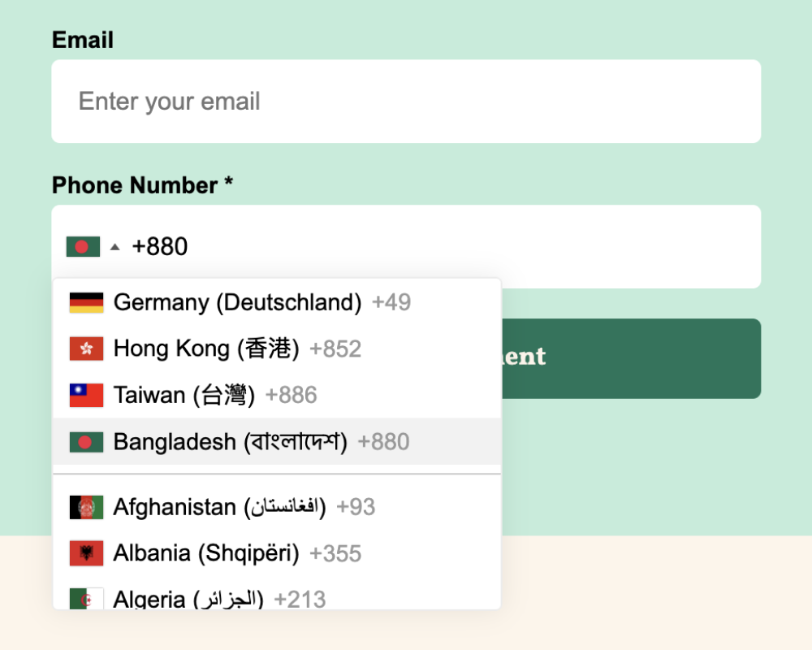This screenshot has width=812, height=650.
Task: Select Taiwan +886 from the list
Action: (x=214, y=395)
